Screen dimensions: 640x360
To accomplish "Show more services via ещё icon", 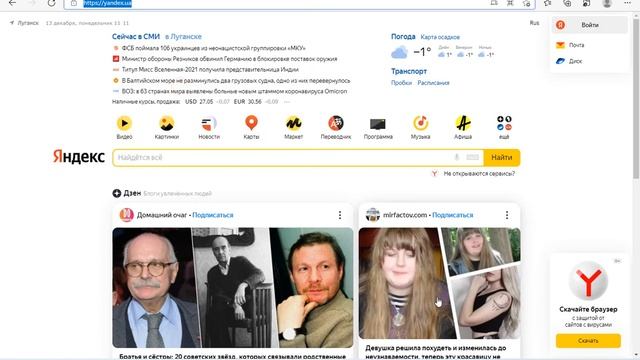I will coord(504,123).
